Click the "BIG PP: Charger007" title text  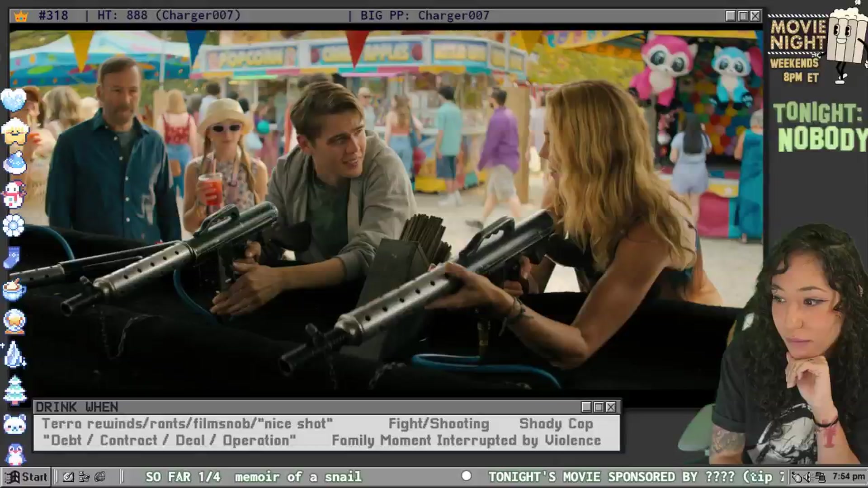tap(425, 16)
